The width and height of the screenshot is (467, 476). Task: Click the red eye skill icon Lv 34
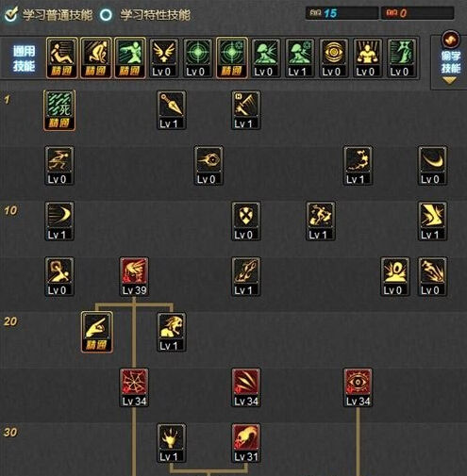click(x=358, y=387)
